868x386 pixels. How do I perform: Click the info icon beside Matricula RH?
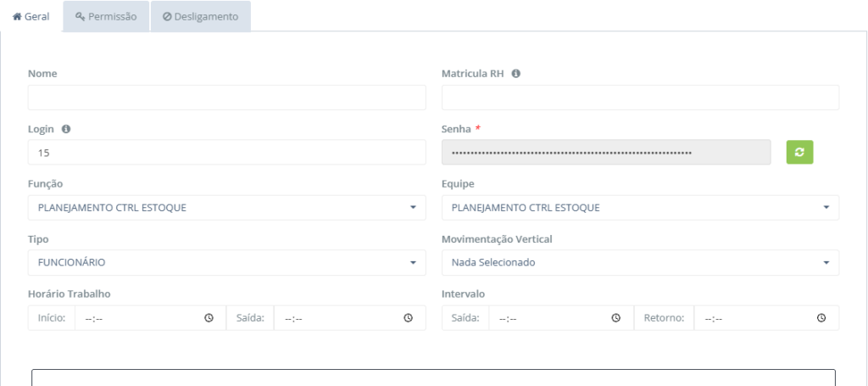515,74
